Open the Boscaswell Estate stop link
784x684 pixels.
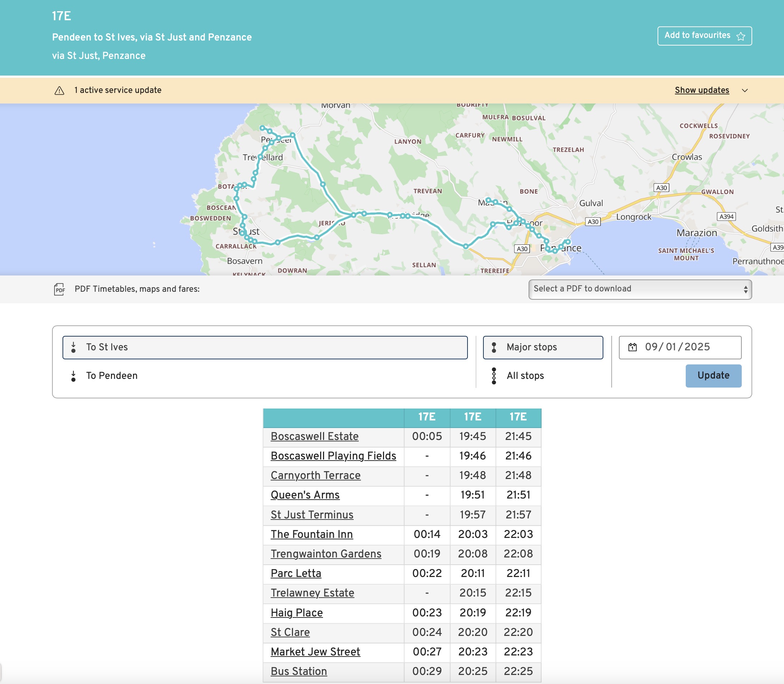[314, 436]
